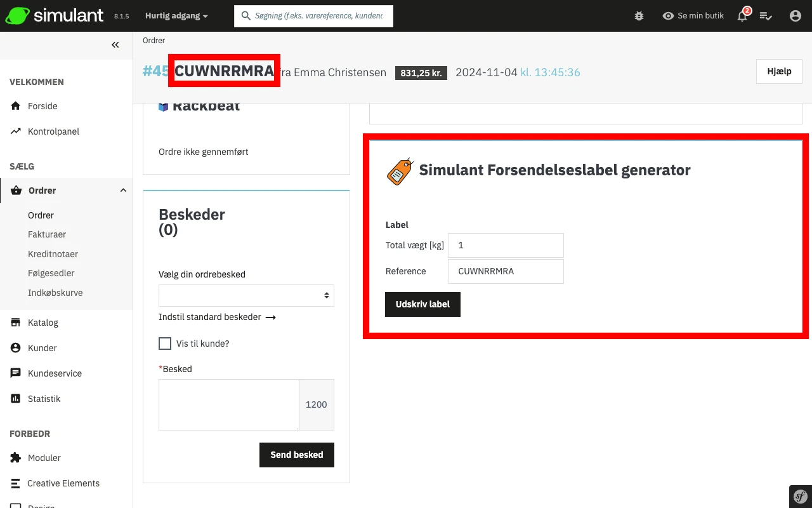812x508 pixels.
Task: Open the debug bug icon in top bar
Action: [639, 15]
